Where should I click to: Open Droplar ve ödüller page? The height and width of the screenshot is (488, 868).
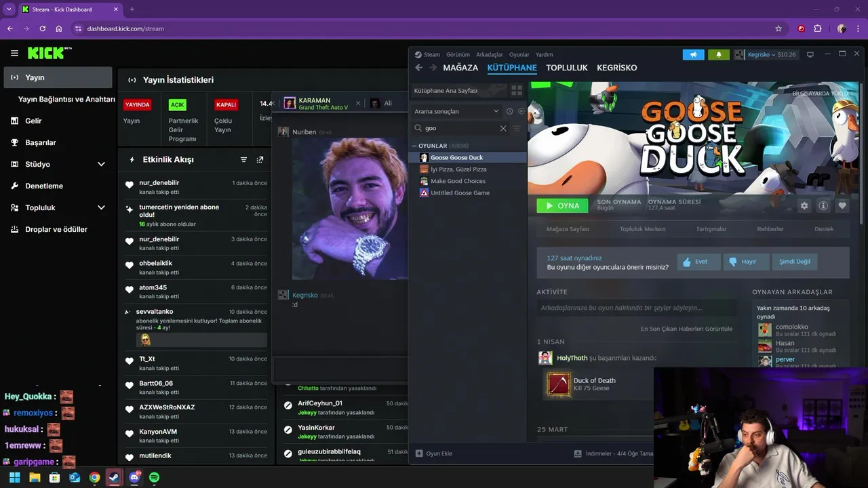pos(58,229)
